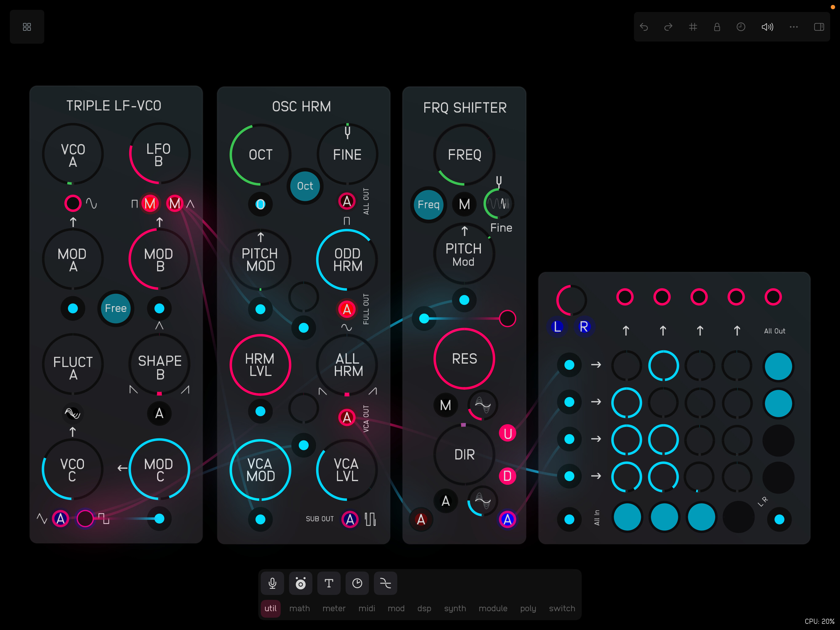
Task: Switch to the midi category tab
Action: (x=367, y=608)
